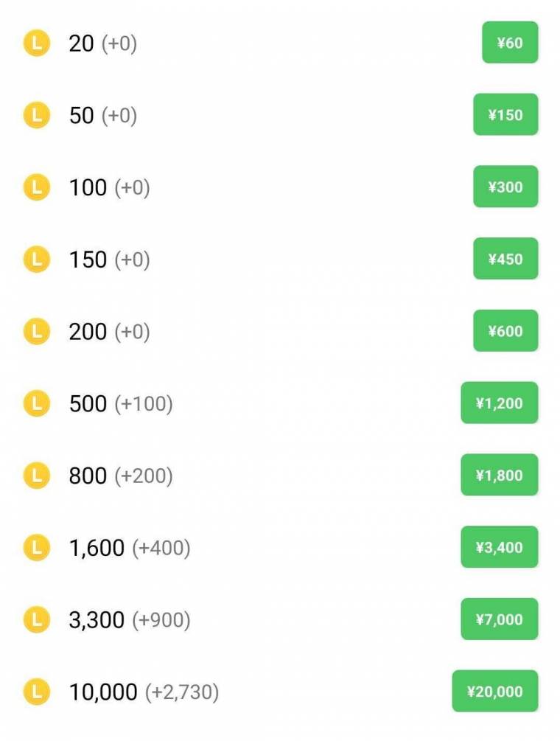This screenshot has height=741, width=560.
Task: Click the coin icon beside 500 coins
Action: pyautogui.click(x=37, y=404)
